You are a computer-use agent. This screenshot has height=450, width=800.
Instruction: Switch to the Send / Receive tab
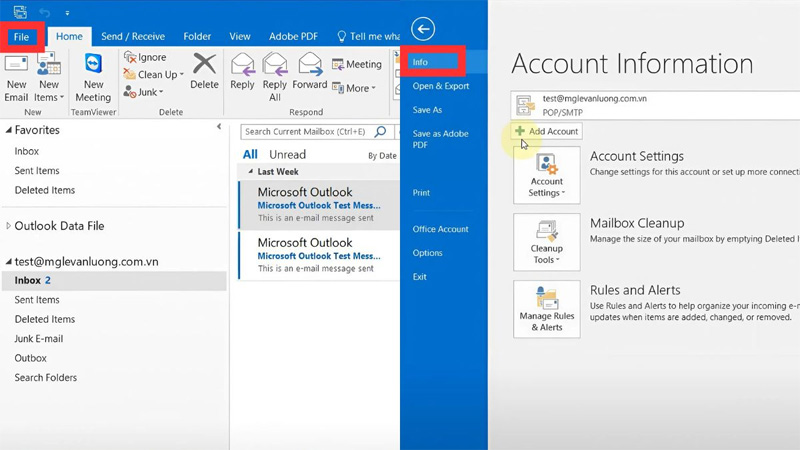coord(133,37)
